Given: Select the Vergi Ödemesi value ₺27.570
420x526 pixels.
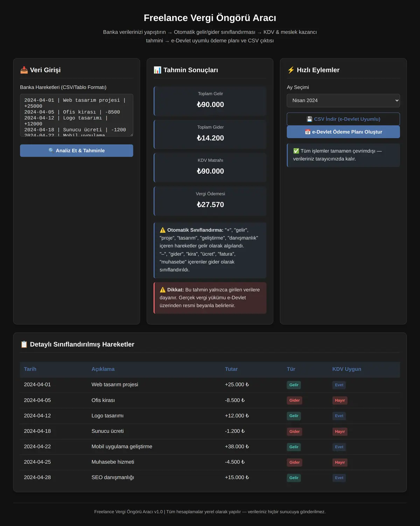Looking at the screenshot, I should [x=210, y=204].
